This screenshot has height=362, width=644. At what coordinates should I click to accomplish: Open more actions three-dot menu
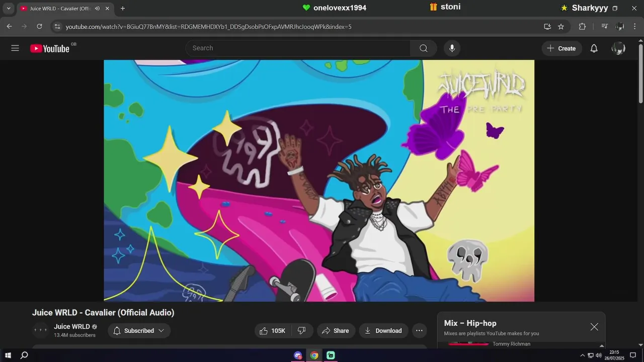(x=419, y=331)
